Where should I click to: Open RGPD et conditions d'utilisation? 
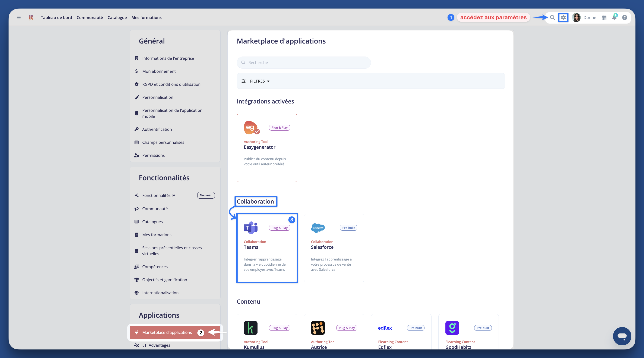click(175, 84)
